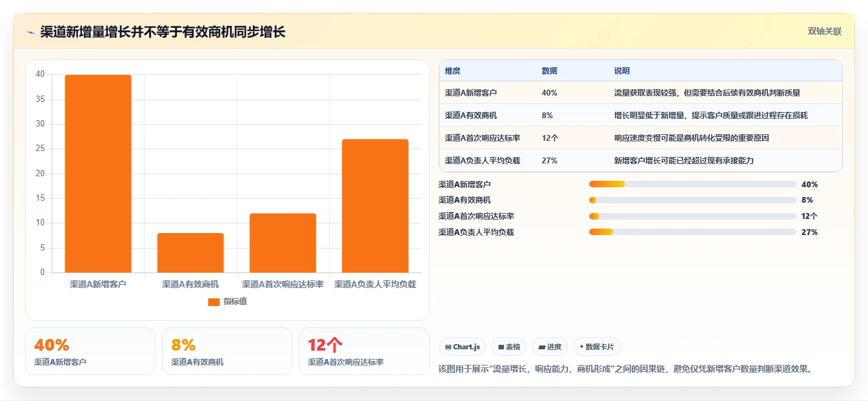Click progress list label 渠道A首次响应达标率
Viewport: 868px width, 401px height.
tap(476, 216)
